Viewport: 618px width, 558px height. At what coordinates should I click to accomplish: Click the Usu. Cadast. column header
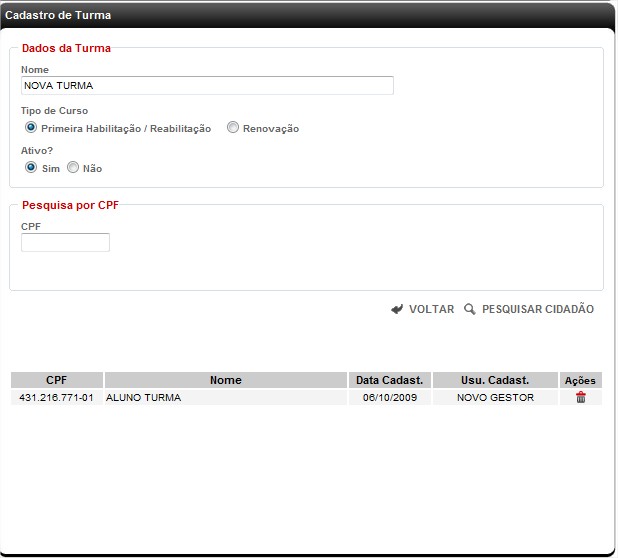(x=495, y=380)
